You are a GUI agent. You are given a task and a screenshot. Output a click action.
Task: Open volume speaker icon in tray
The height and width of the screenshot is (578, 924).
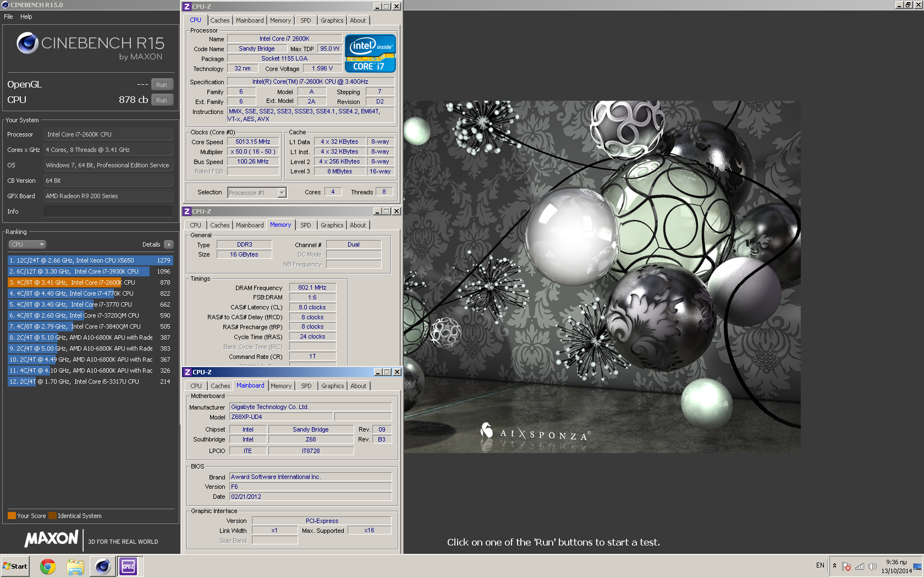coord(872,566)
